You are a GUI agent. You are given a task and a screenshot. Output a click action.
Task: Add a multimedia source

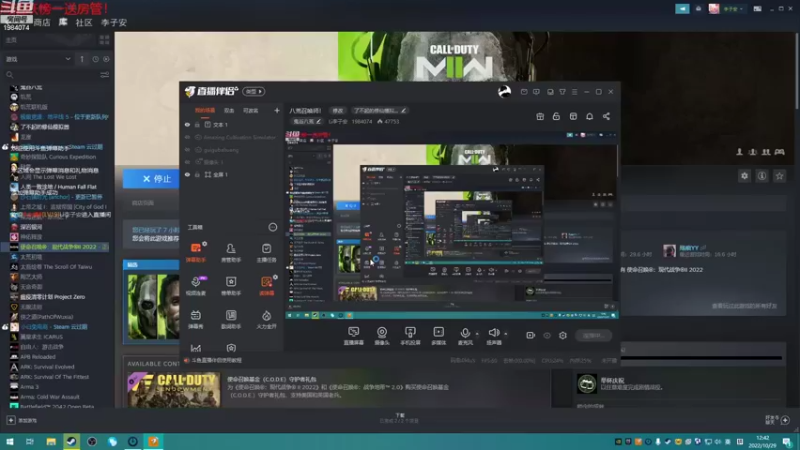[x=438, y=336]
